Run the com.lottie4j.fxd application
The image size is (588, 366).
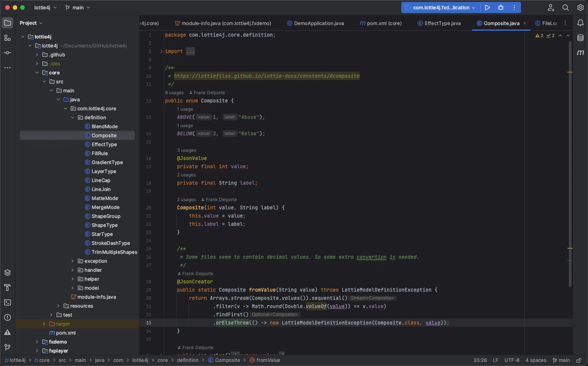(x=487, y=7)
